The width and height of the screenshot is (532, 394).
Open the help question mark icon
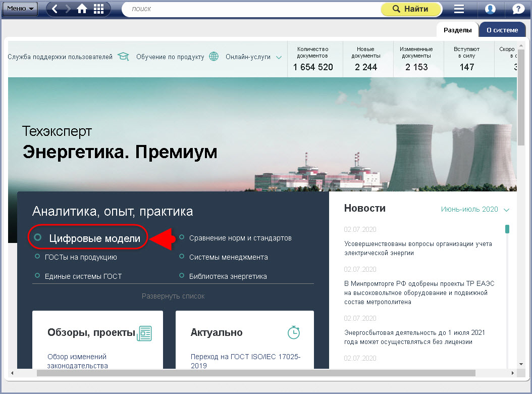(518, 9)
